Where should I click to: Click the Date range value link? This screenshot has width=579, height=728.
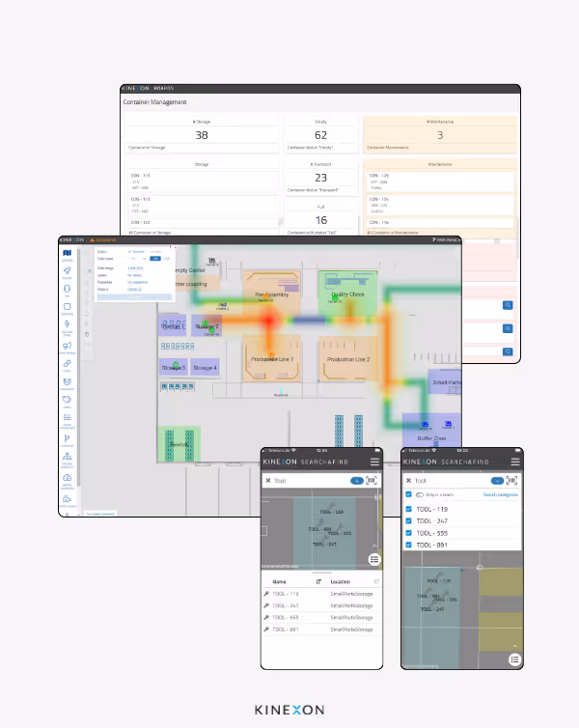coord(135,267)
